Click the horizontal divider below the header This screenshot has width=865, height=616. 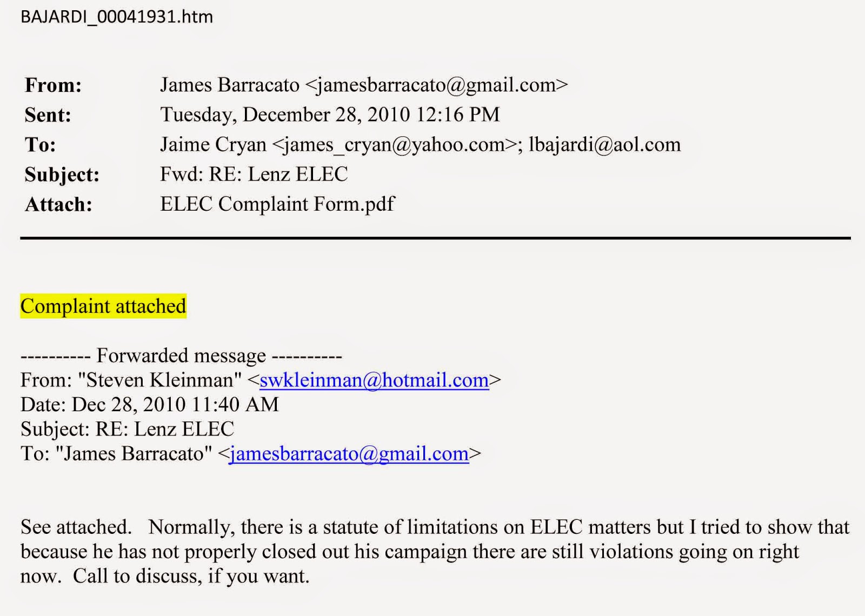pos(435,238)
